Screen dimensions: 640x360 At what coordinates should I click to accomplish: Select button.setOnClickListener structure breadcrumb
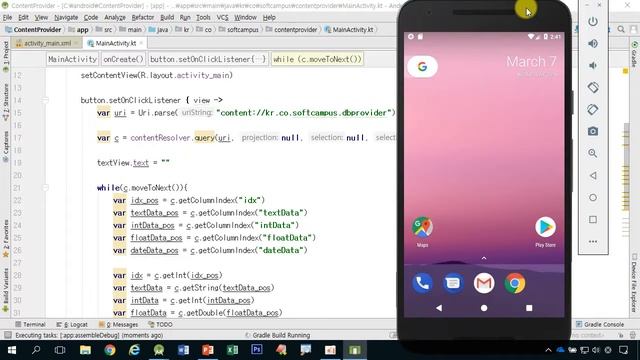click(208, 59)
